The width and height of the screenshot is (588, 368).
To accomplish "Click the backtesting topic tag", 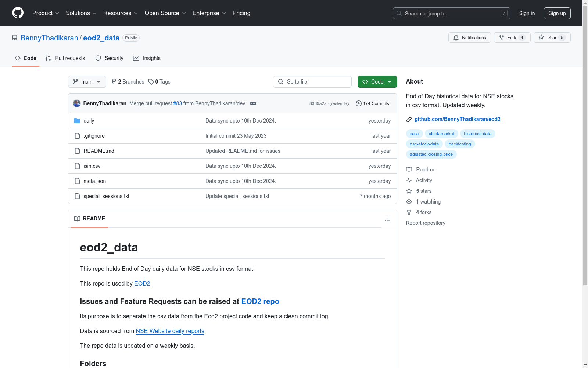I will [x=460, y=144].
